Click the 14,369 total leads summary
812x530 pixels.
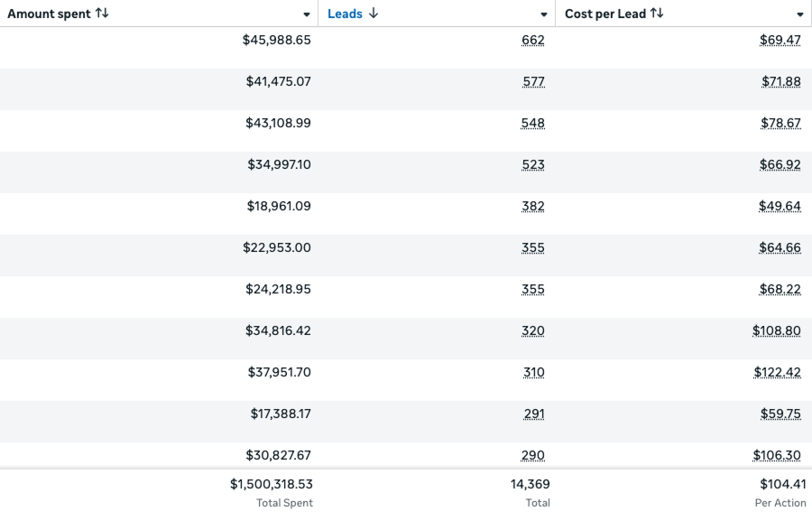(x=531, y=485)
